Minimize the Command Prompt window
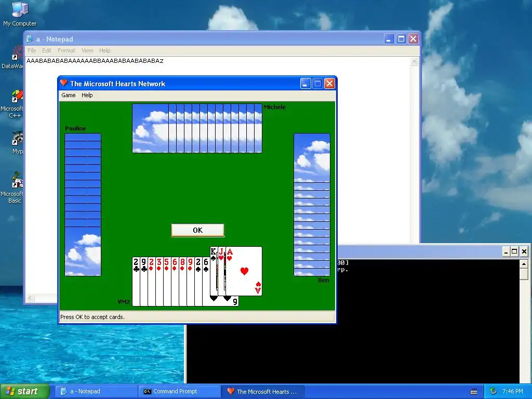 coord(506,251)
